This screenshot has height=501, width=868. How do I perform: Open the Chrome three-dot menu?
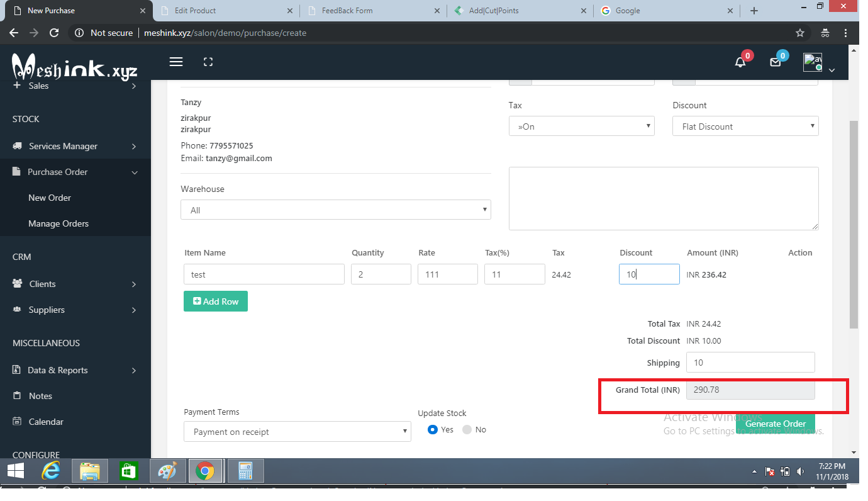[x=846, y=33]
